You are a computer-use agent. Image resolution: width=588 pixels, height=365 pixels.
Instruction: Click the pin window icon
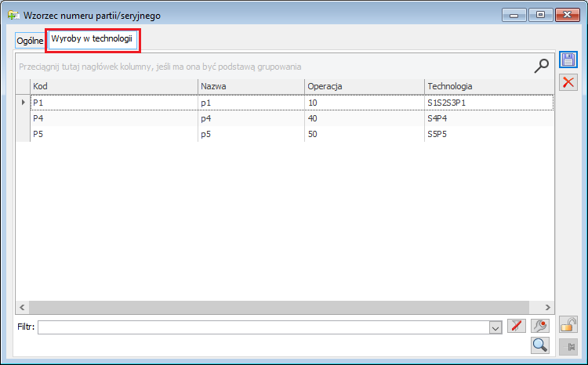[x=568, y=347]
